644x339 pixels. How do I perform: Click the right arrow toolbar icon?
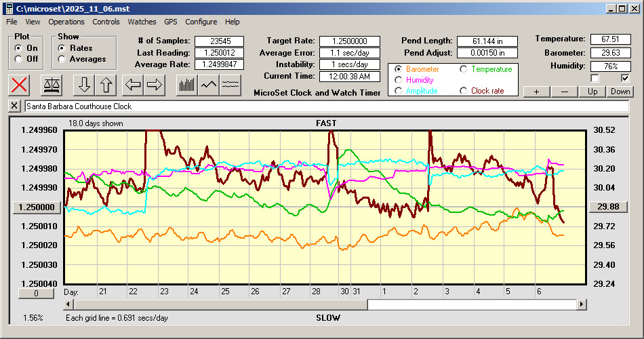click(155, 85)
